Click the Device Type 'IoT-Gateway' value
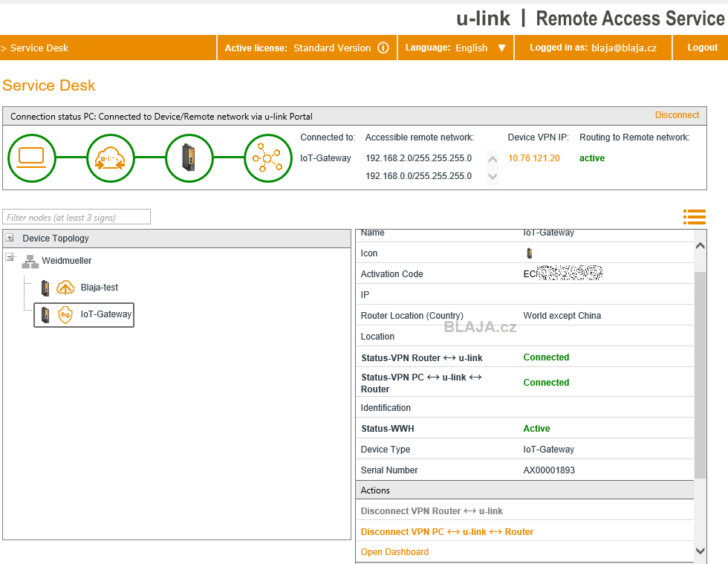 click(x=549, y=450)
